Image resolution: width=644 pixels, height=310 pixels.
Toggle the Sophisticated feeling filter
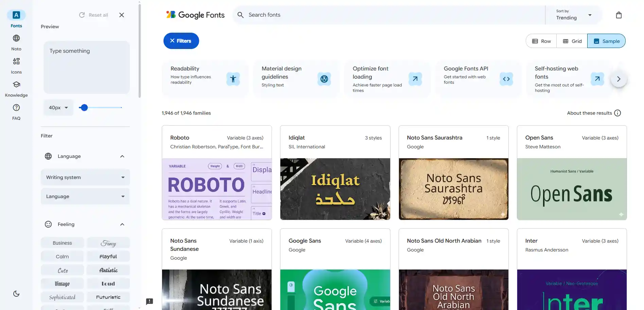coord(62,297)
